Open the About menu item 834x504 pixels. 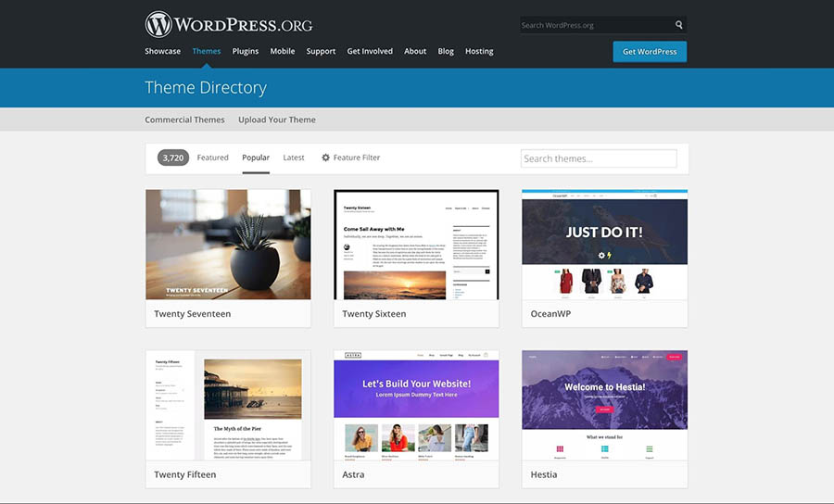point(415,51)
